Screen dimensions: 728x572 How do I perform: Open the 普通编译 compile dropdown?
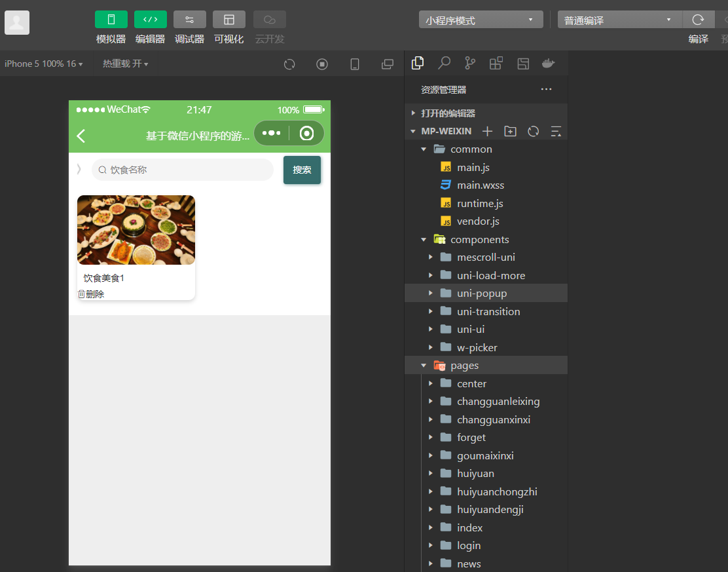619,20
